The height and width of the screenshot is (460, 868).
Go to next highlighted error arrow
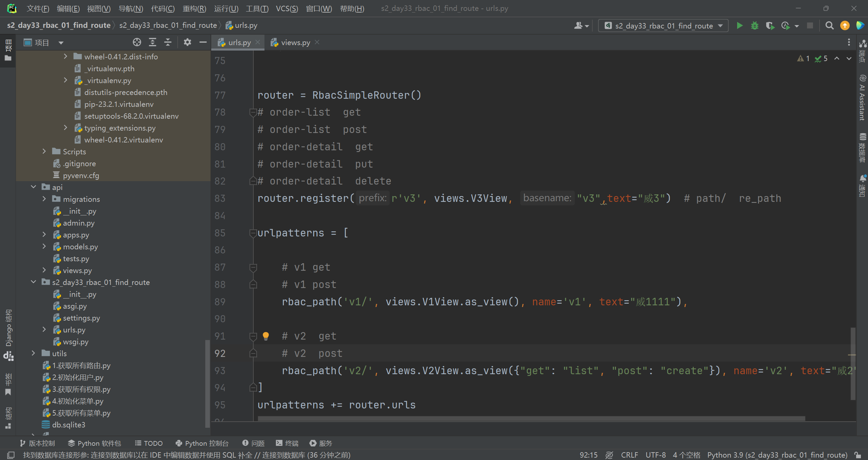[849, 58]
